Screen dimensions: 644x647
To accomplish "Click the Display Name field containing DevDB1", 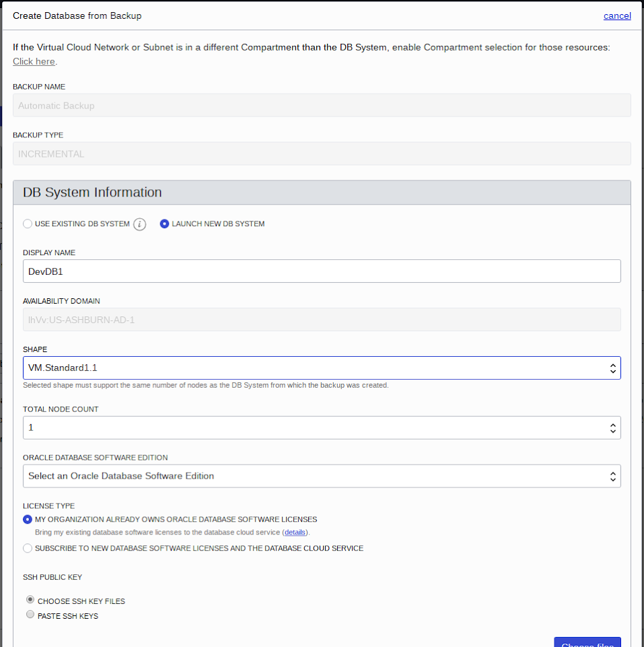I will [x=322, y=271].
